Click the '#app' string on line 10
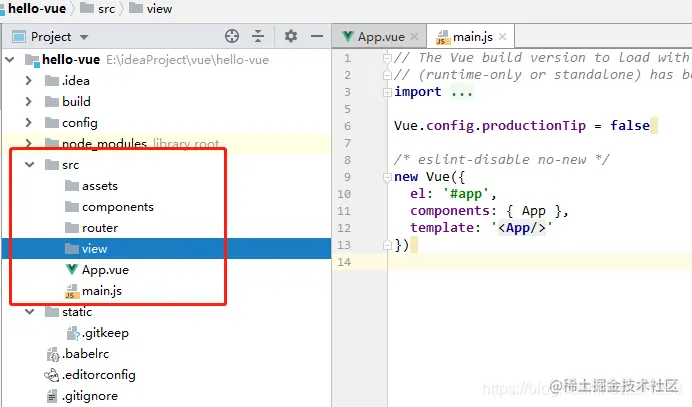Screen dimensions: 692x407 466,194
